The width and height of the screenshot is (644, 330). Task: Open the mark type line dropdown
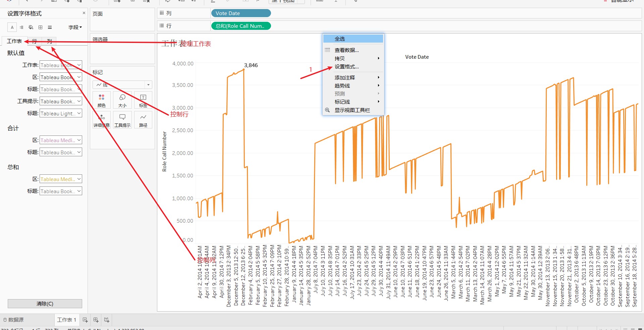[x=122, y=85]
